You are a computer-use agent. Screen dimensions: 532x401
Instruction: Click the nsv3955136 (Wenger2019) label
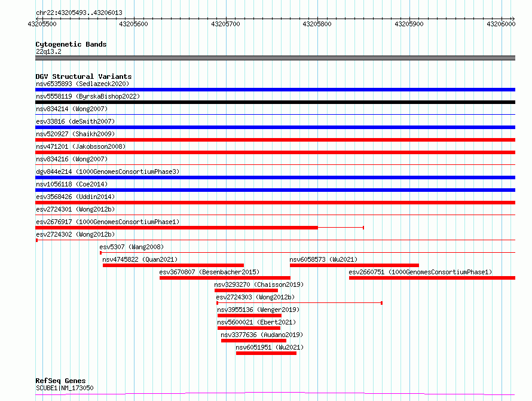pyautogui.click(x=258, y=310)
